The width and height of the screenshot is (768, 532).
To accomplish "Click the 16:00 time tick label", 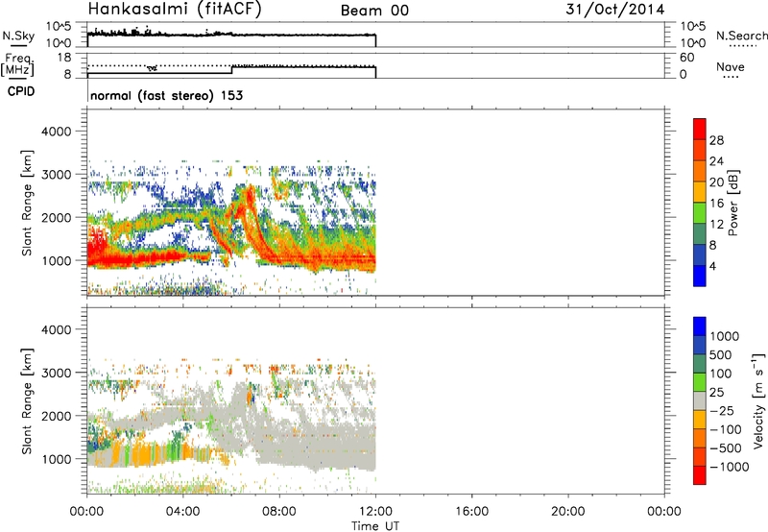I will (x=471, y=512).
